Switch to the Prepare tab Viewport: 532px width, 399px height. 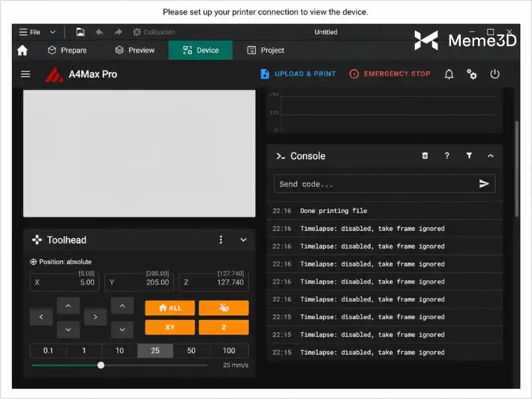67,51
